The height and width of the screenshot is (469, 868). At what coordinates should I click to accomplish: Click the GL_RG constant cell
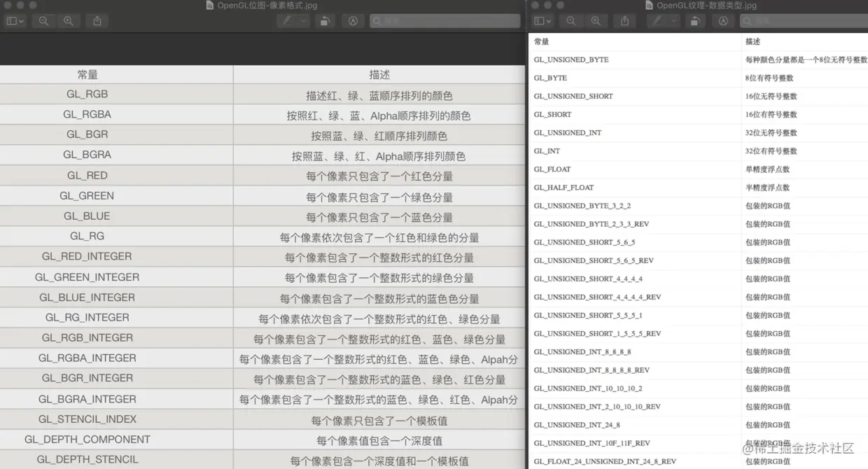coord(87,237)
